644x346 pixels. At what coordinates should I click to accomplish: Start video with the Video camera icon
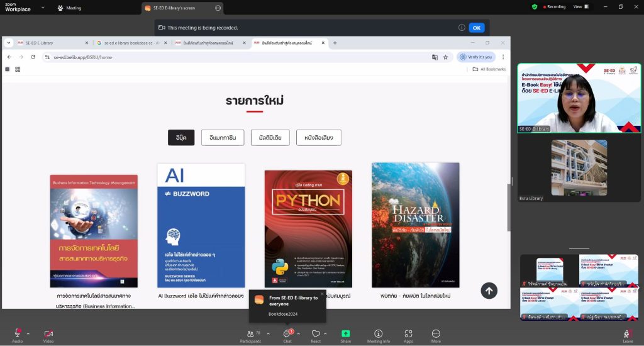48,333
